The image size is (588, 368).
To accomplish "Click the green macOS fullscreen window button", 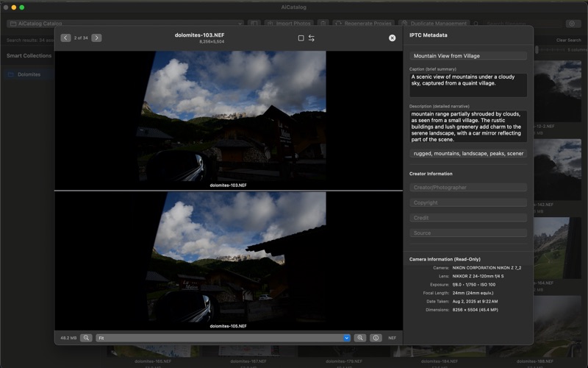I will pyautogui.click(x=22, y=7).
